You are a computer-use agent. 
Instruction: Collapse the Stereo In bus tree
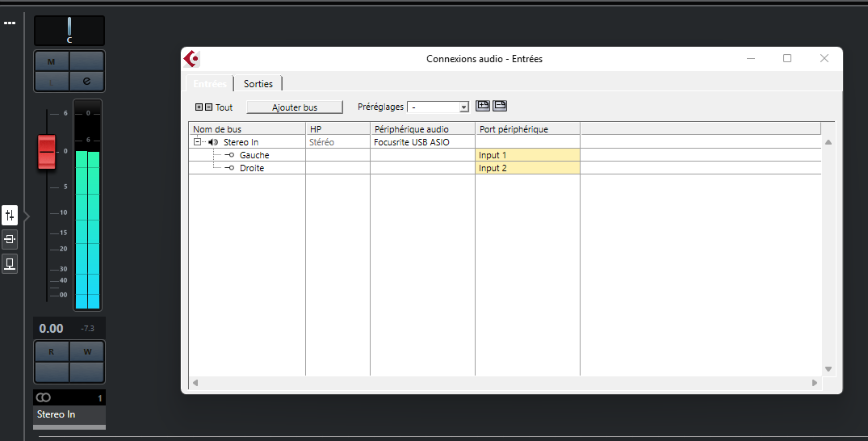click(197, 142)
